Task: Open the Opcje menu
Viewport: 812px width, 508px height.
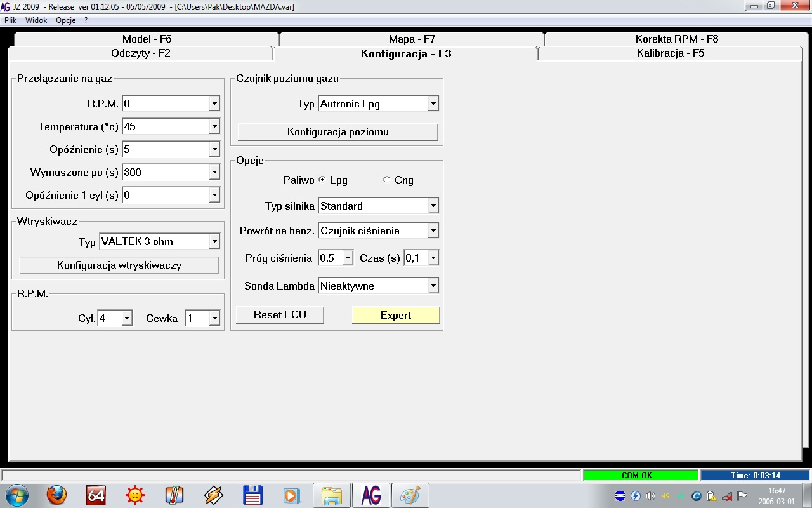Action: pyautogui.click(x=65, y=20)
